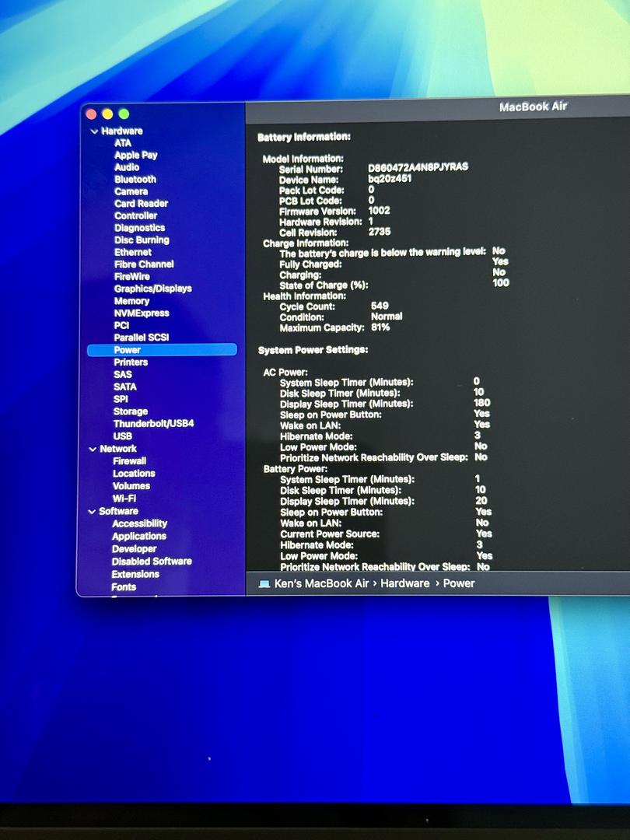This screenshot has height=840, width=630.
Task: Select Network category heading
Action: (x=118, y=449)
